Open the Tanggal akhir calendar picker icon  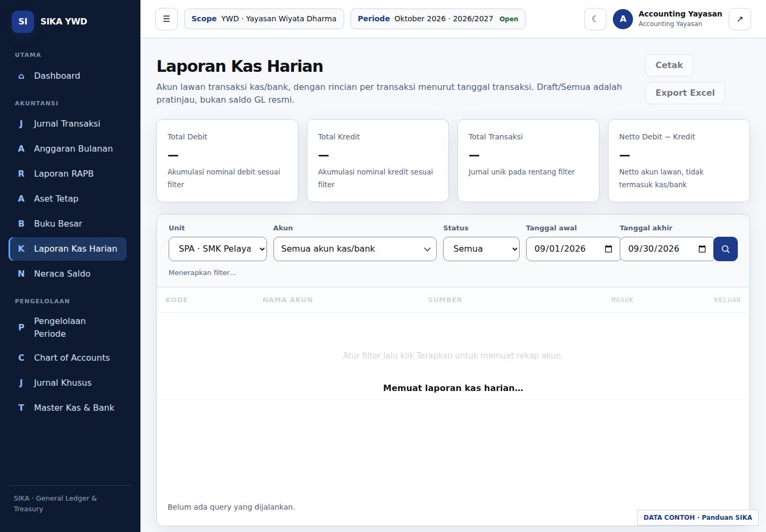pos(702,249)
